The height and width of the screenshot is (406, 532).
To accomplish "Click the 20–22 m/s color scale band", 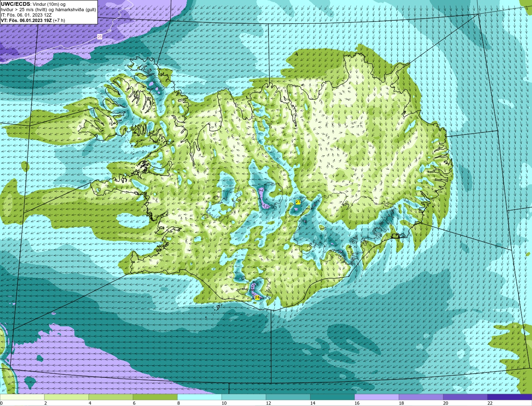I will pyautogui.click(x=465, y=397).
